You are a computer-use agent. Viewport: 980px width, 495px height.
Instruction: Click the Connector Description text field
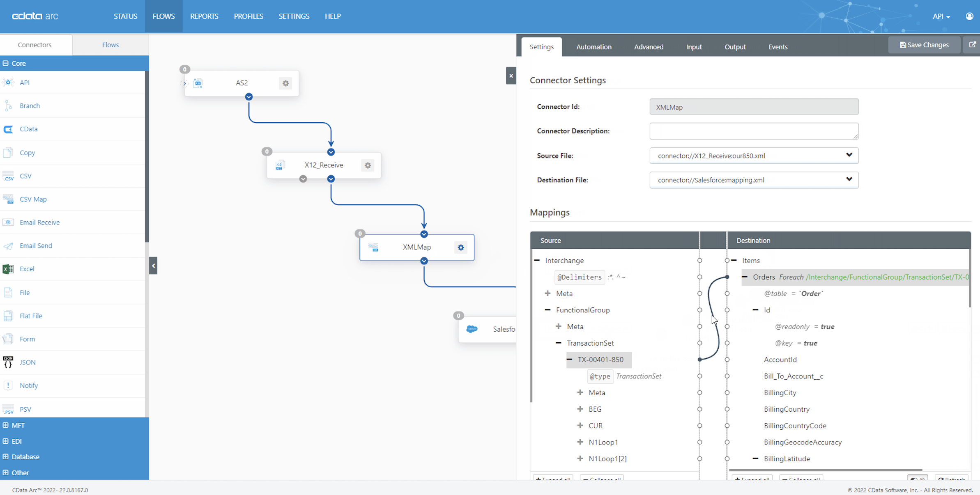point(753,131)
